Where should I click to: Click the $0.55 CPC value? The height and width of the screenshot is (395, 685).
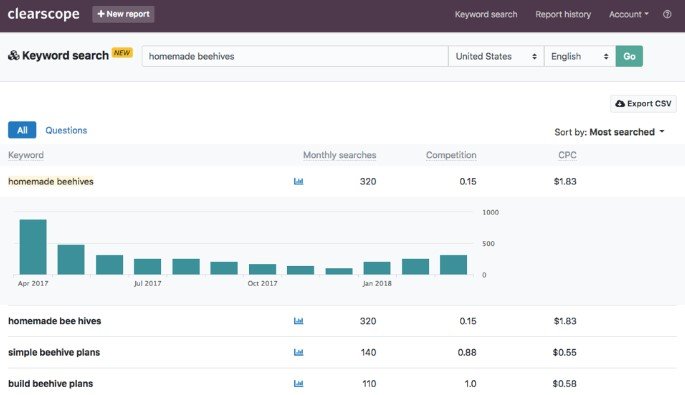[x=564, y=353]
